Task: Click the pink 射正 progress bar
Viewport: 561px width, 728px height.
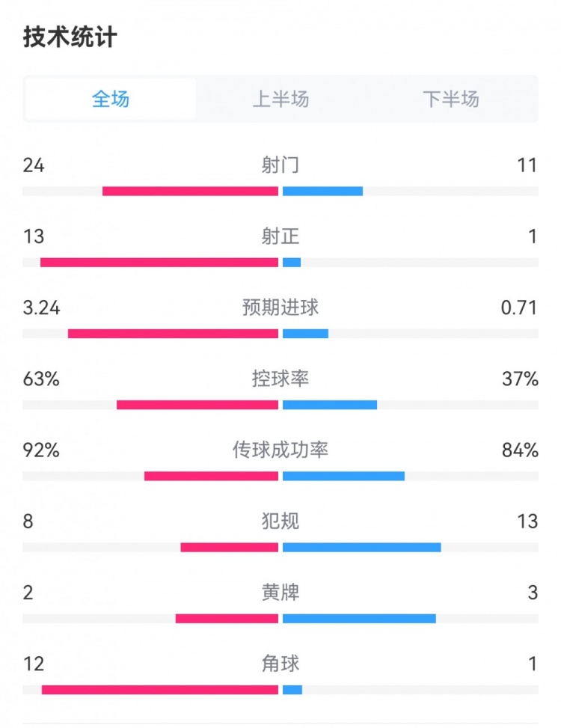Action: point(159,263)
